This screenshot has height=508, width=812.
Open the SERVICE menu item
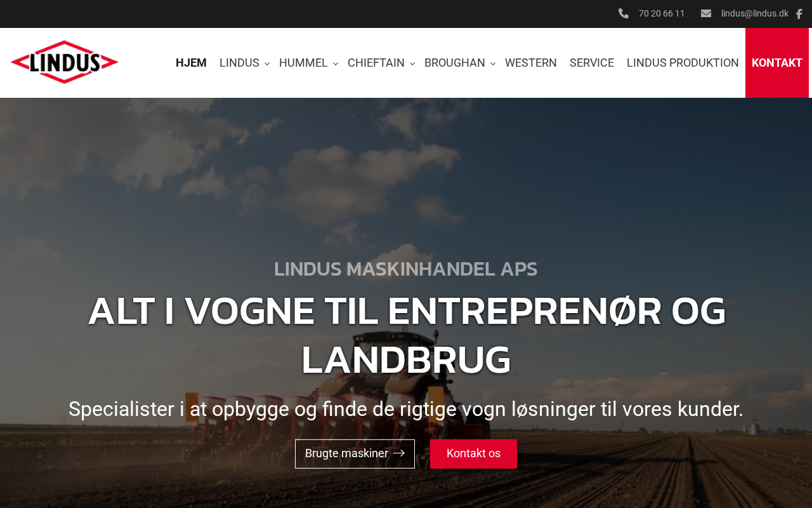(592, 63)
